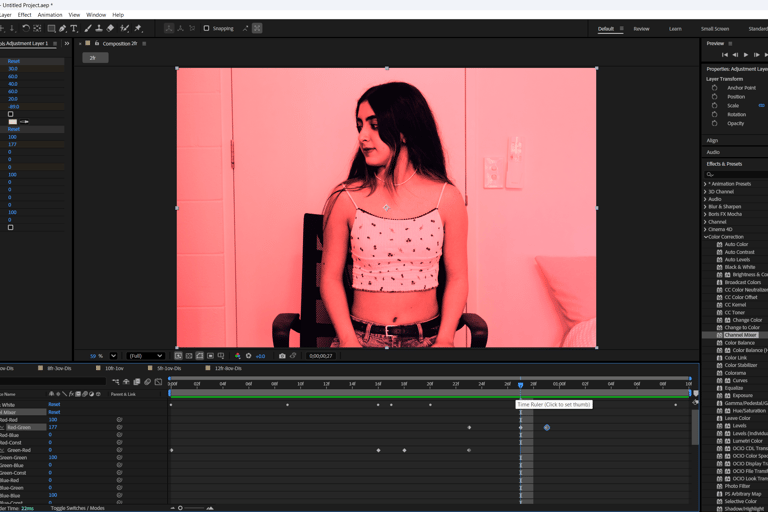Click the Snap to extended edges icon
Screen dimensions: 768x512
[245, 28]
